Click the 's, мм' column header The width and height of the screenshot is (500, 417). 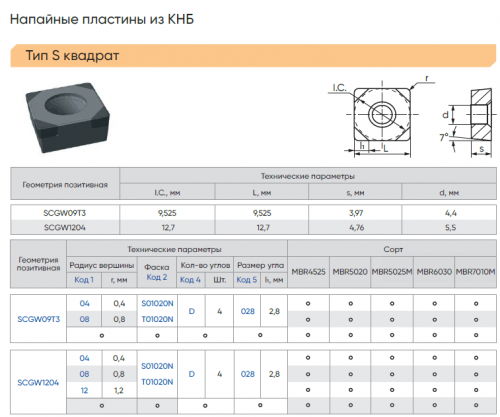click(x=355, y=193)
